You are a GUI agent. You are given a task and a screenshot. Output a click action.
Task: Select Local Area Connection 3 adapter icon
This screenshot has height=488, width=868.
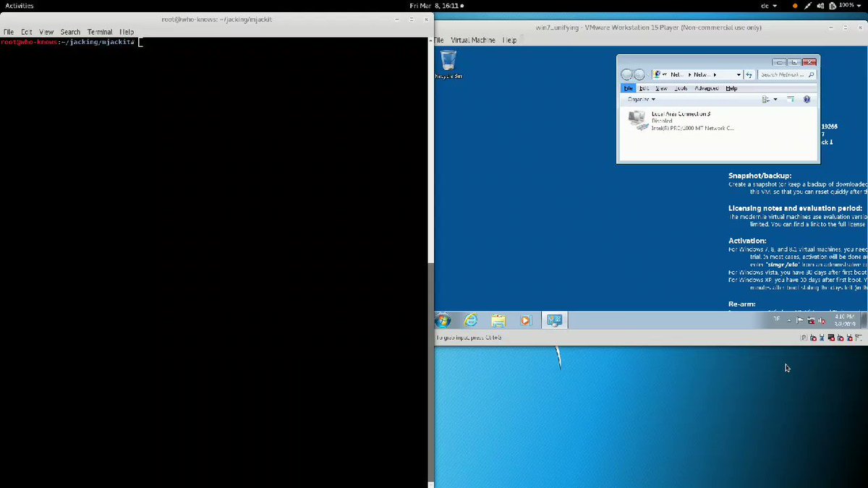pos(637,120)
